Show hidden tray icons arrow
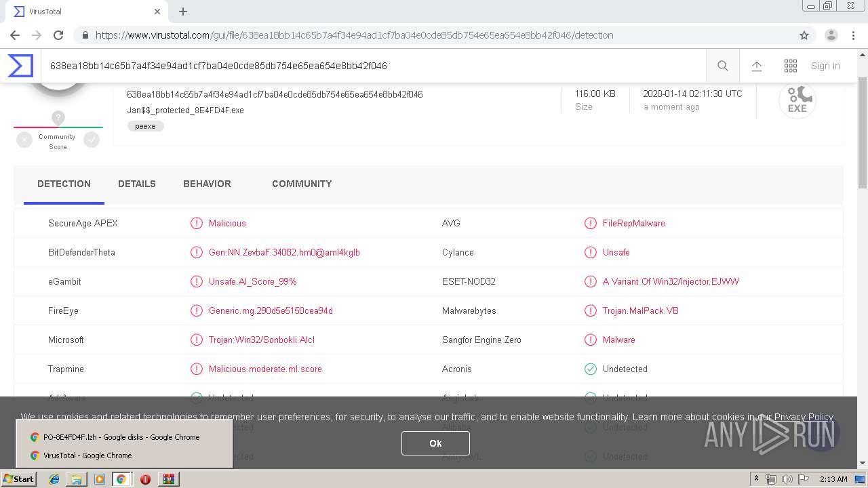Image resolution: width=868 pixels, height=488 pixels. click(x=756, y=479)
